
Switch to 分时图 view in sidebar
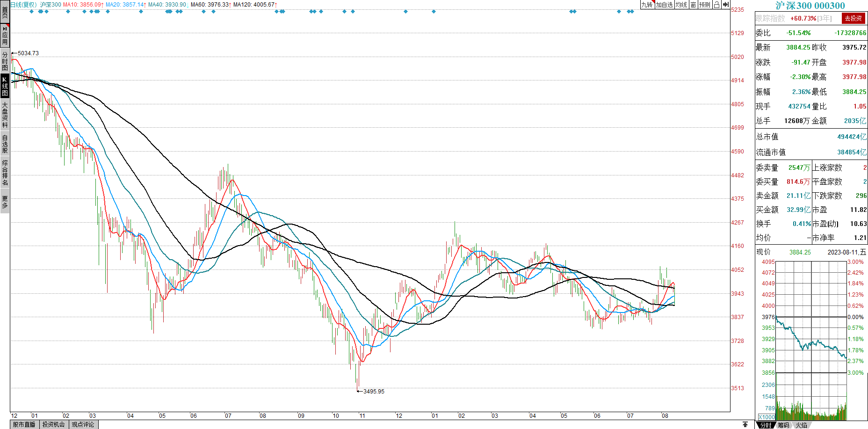click(5, 61)
